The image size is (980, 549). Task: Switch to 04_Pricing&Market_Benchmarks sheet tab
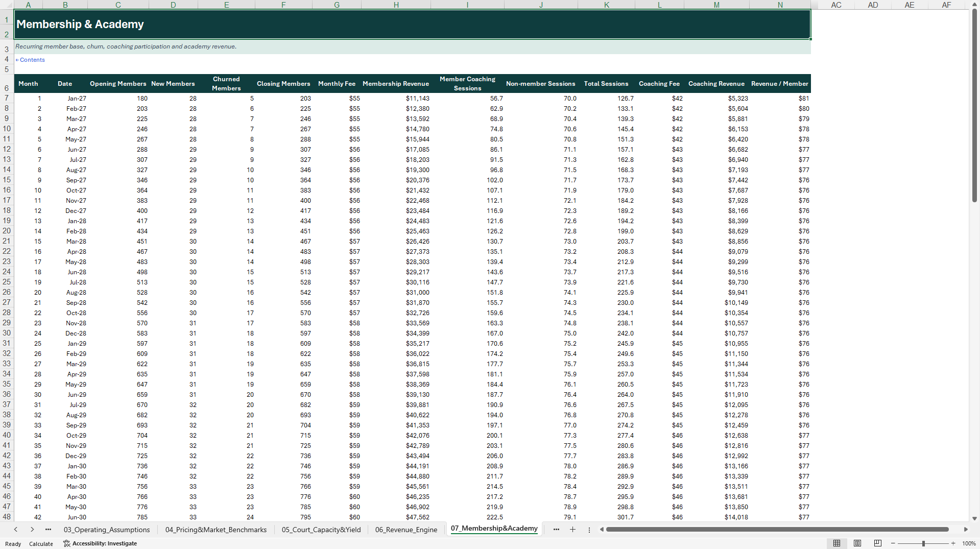[216, 530]
